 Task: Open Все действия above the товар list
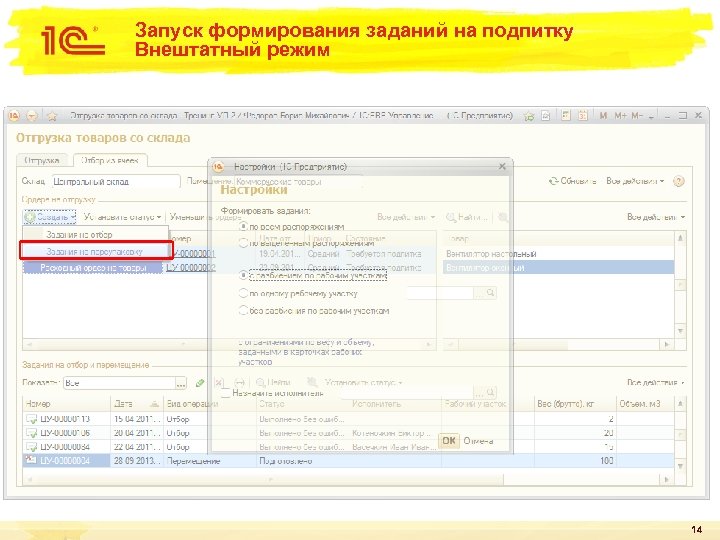[656, 217]
